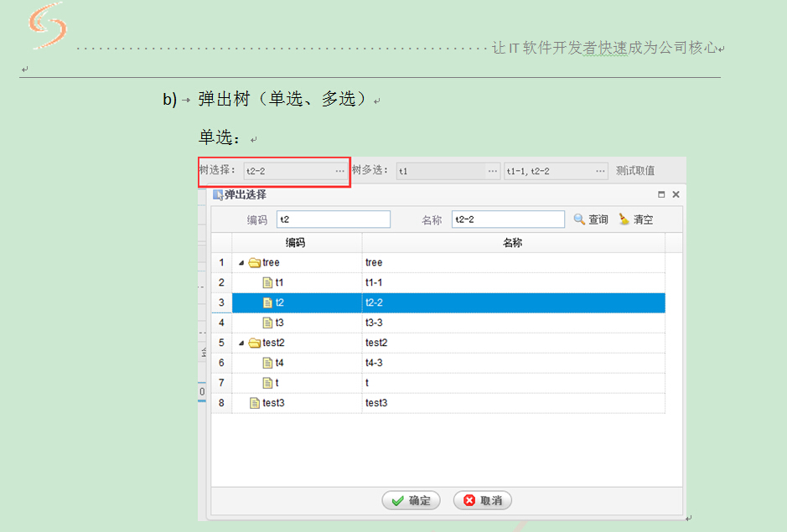Click the t4 document icon
Image resolution: width=787 pixels, height=532 pixels.
coord(268,363)
